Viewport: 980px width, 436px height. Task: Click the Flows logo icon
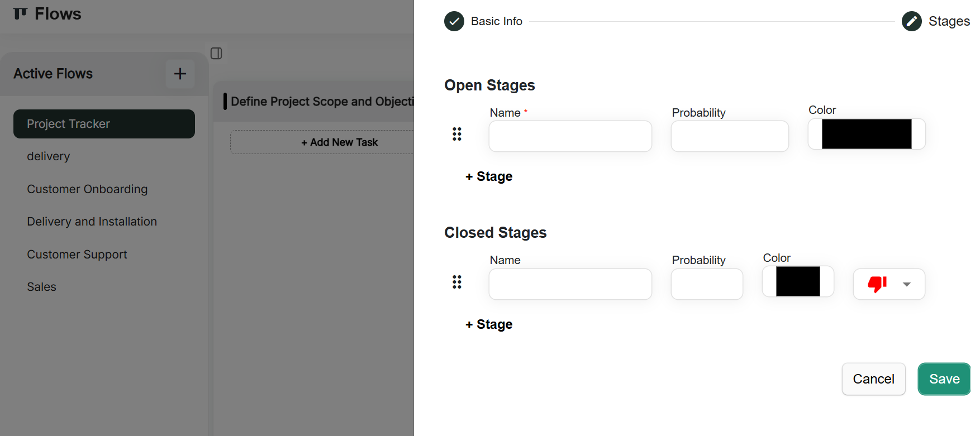(20, 13)
